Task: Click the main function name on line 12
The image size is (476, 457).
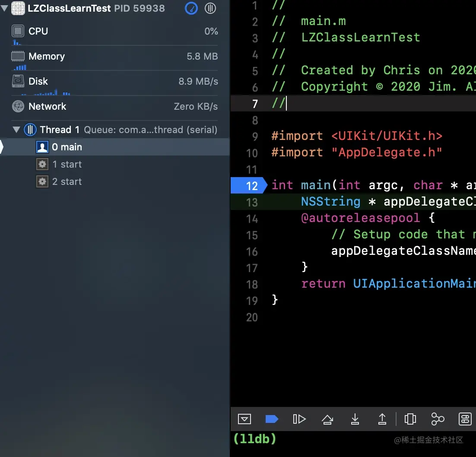Action: (316, 185)
